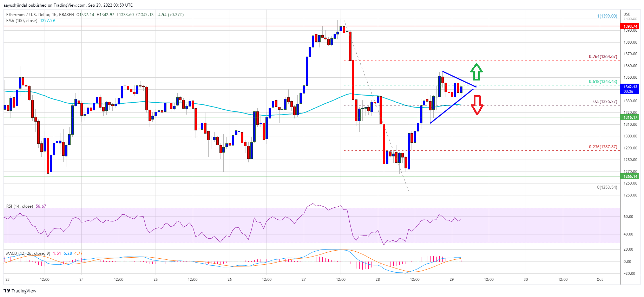644x297 pixels.
Task: Click the TradingView logo icon
Action: pyautogui.click(x=7, y=291)
